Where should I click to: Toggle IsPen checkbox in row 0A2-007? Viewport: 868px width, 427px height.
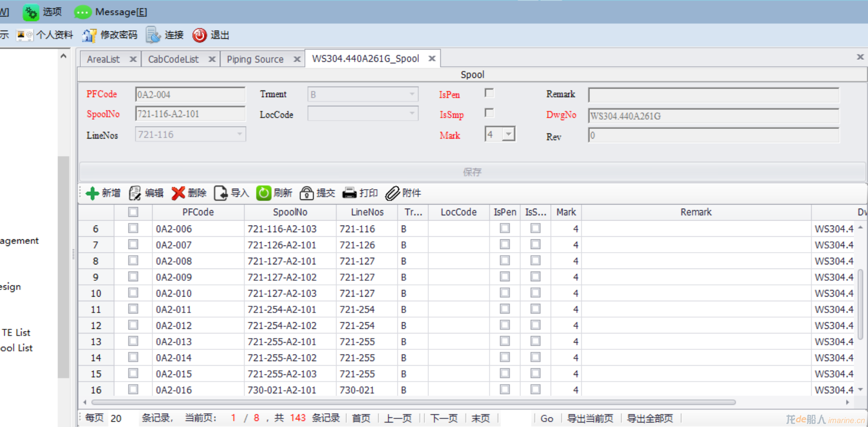tap(505, 244)
